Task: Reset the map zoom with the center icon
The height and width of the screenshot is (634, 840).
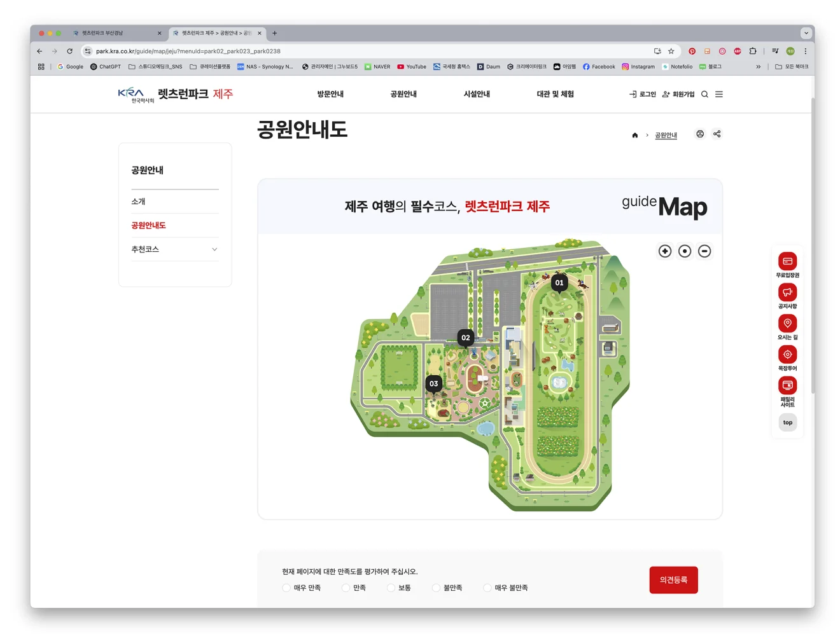Action: 685,251
